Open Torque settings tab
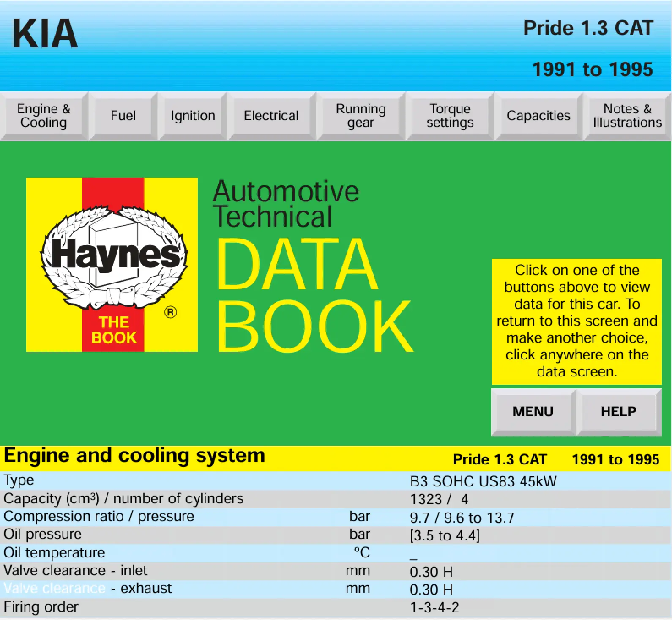Viewport: 672px width, 620px height. coord(450,116)
